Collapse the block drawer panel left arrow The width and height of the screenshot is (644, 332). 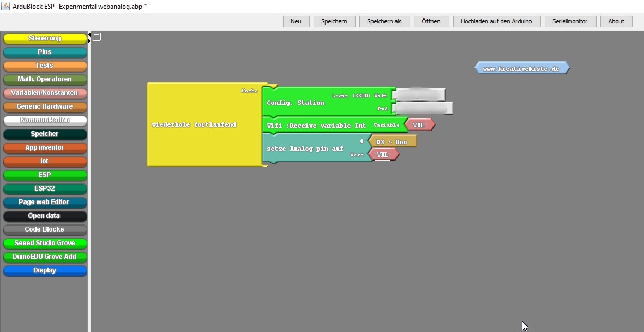point(89,35)
